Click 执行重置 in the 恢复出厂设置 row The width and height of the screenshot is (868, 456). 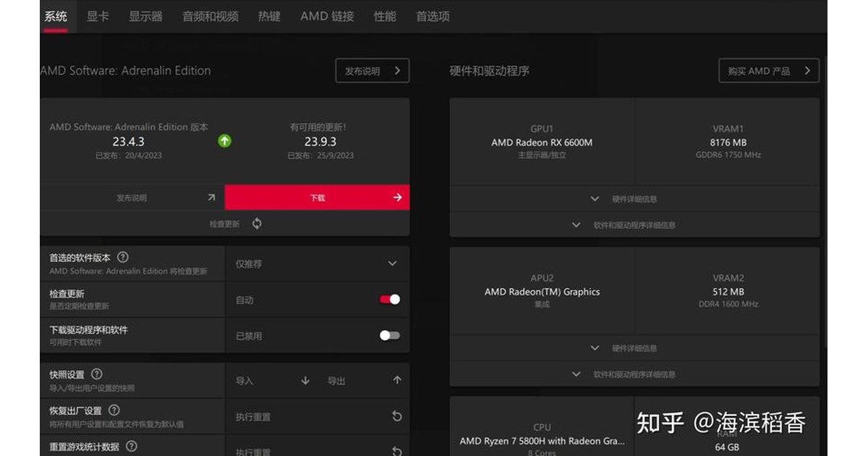[253, 417]
